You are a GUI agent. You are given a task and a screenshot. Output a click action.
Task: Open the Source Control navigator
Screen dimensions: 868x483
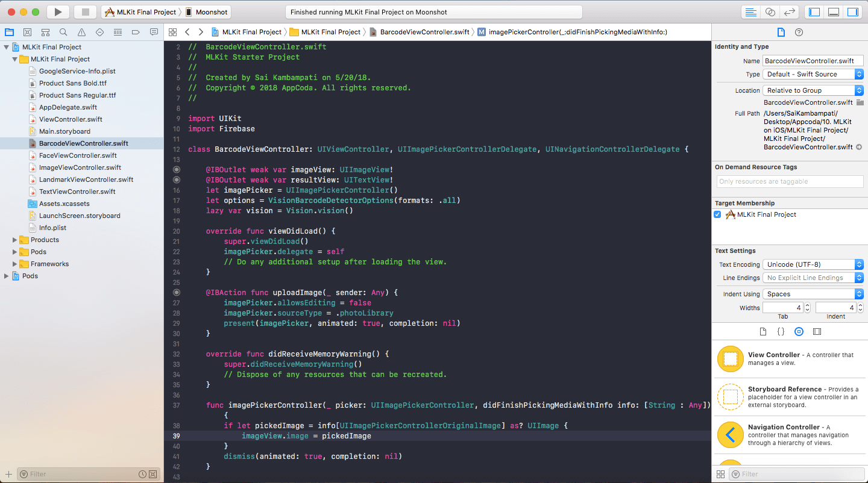pos(27,32)
